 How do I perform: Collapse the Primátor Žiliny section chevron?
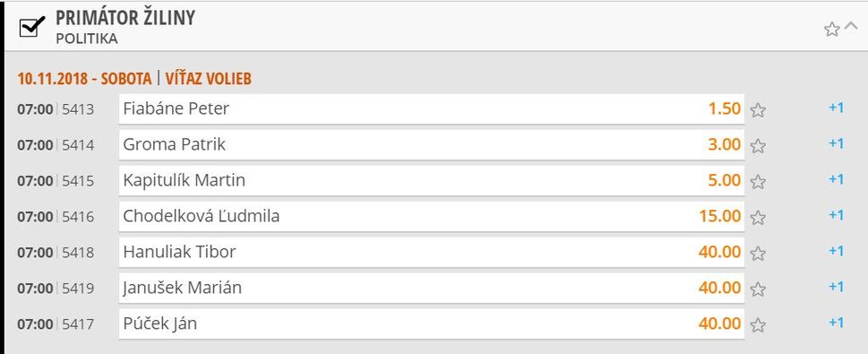pos(851,27)
